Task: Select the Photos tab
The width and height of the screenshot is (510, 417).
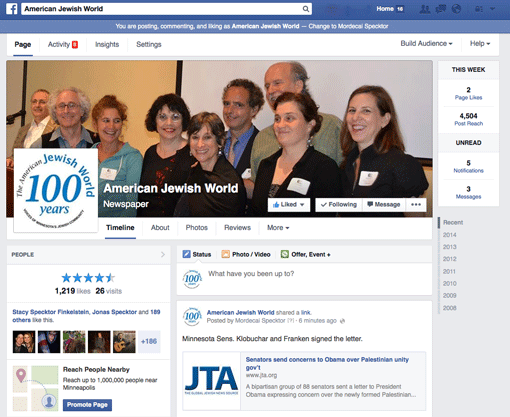Action: 197,228
